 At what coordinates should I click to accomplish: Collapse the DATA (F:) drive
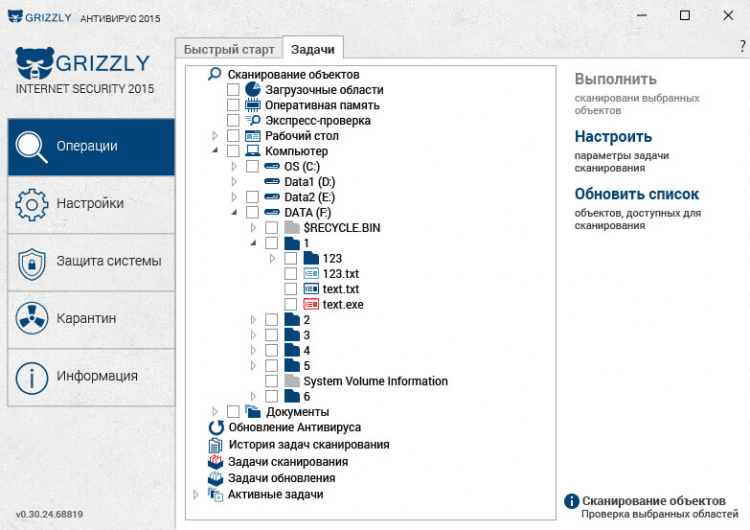234,212
